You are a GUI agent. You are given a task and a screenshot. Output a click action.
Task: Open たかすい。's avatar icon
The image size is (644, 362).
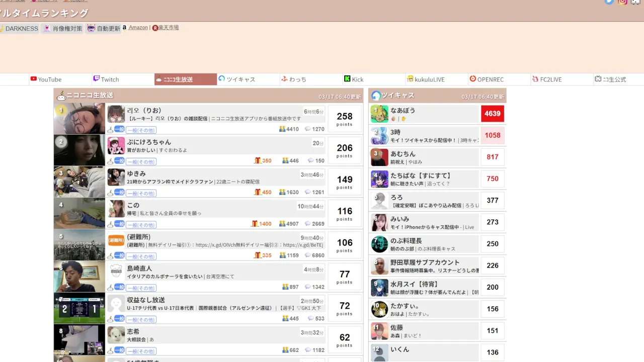(x=379, y=309)
